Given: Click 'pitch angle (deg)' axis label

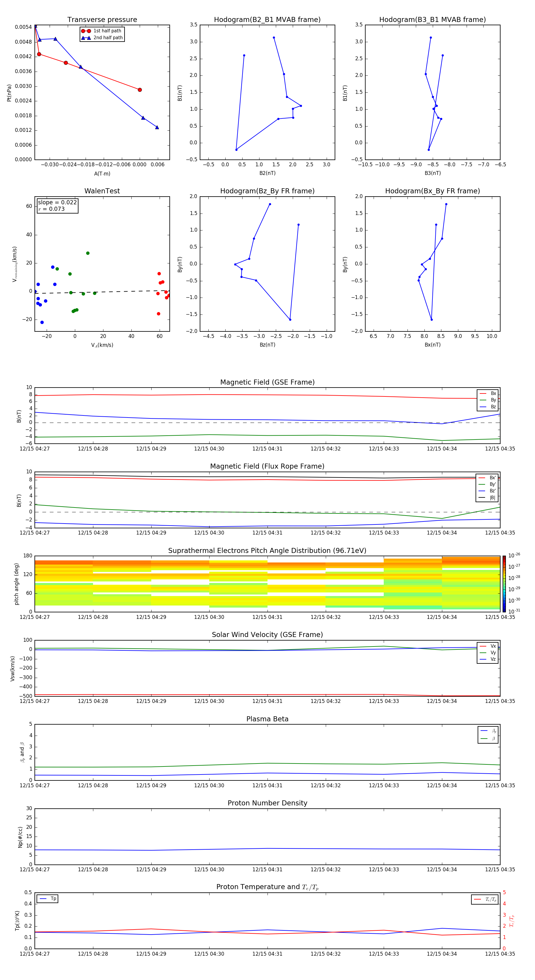Looking at the screenshot, I should pos(16,584).
